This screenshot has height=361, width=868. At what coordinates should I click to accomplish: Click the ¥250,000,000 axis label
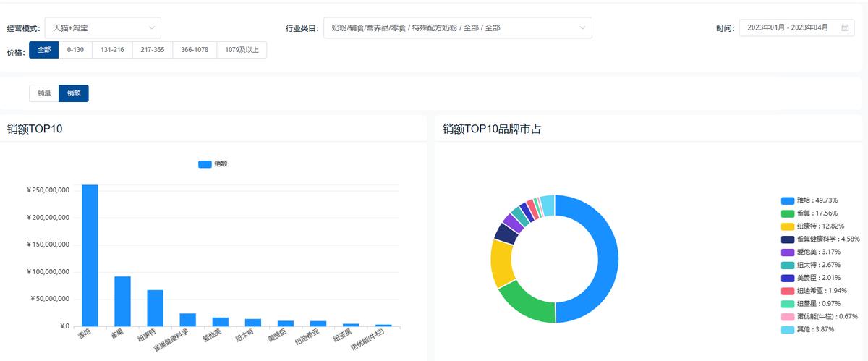(48, 190)
